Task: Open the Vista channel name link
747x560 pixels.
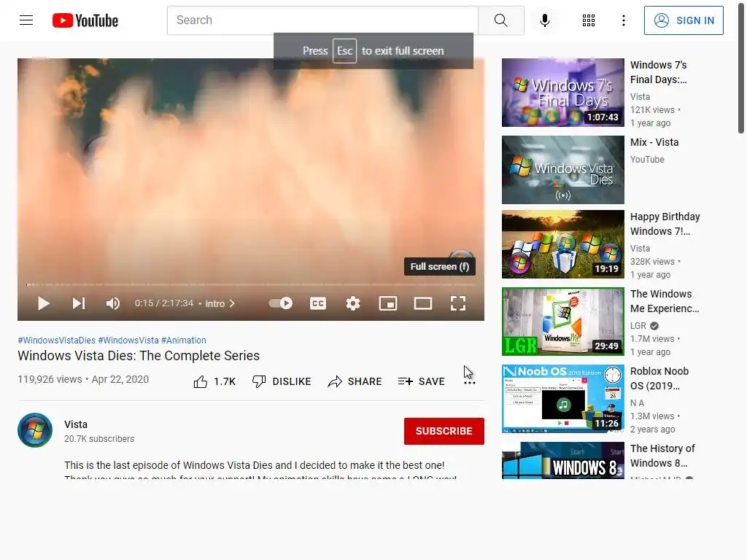Action: pyautogui.click(x=76, y=424)
